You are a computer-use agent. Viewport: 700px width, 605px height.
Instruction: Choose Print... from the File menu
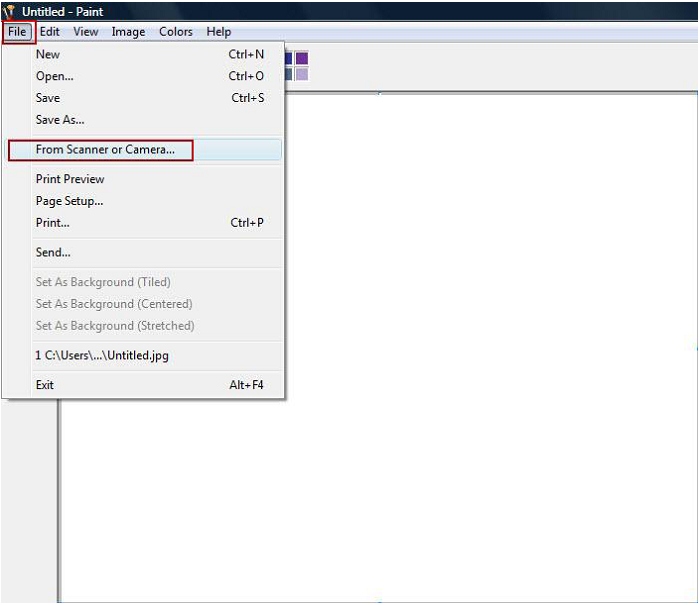[x=53, y=223]
